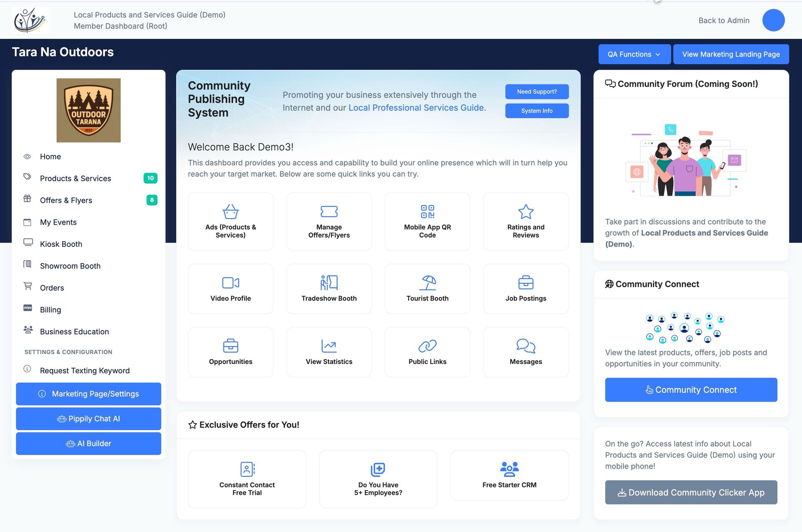Viewport: 802px width, 532px height.
Task: Click the 'Tara Na Outdoors' heading
Action: tap(63, 52)
